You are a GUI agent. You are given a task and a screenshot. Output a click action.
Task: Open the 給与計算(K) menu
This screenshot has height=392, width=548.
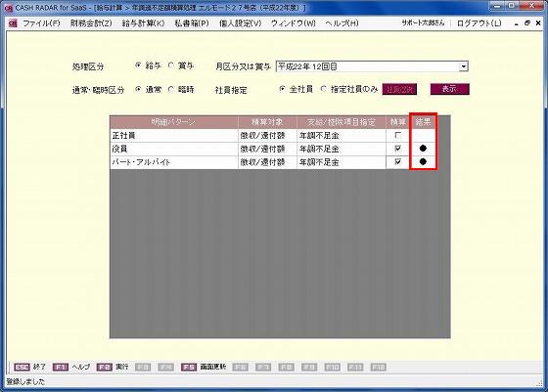(143, 23)
